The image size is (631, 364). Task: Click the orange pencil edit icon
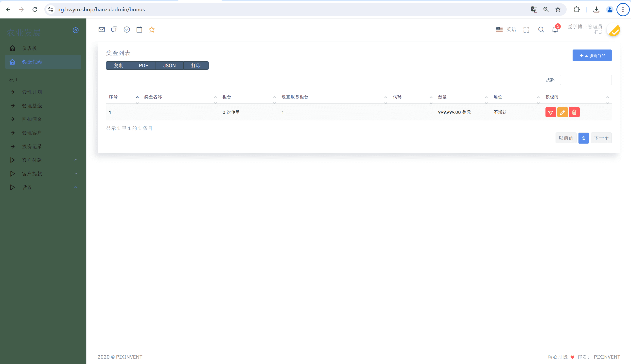coord(562,112)
